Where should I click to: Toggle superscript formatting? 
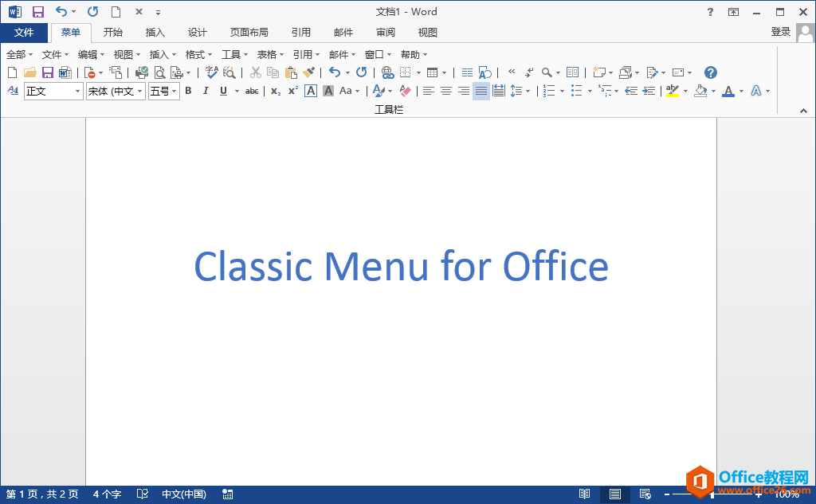(x=293, y=91)
